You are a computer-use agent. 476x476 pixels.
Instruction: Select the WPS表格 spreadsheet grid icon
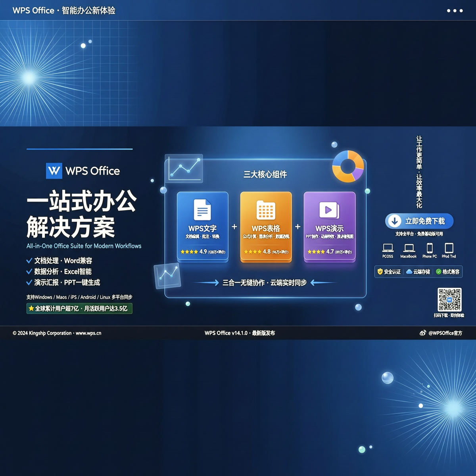266,210
